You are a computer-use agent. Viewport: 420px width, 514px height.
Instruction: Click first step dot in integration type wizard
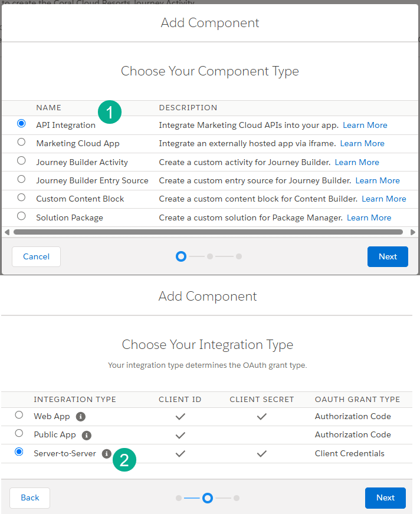(x=179, y=498)
